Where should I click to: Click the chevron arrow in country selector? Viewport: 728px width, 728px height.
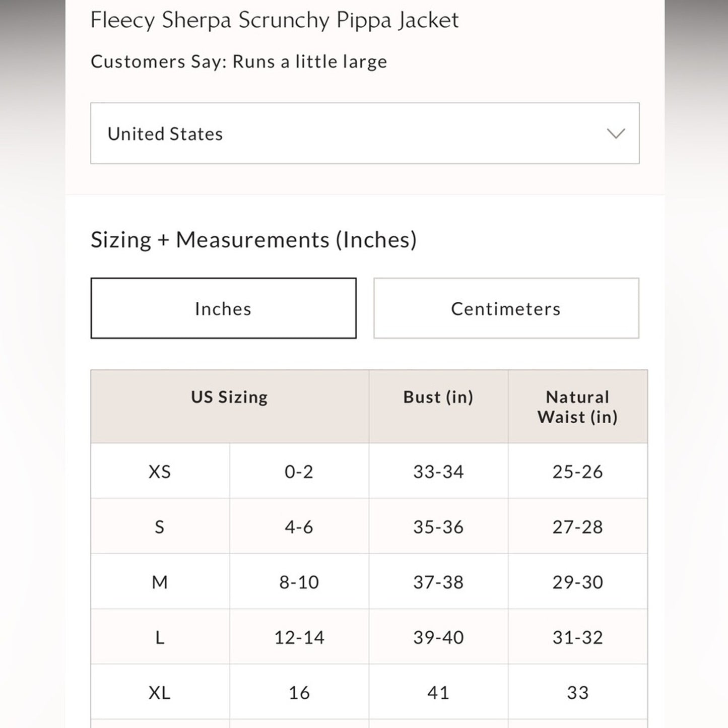point(616,134)
